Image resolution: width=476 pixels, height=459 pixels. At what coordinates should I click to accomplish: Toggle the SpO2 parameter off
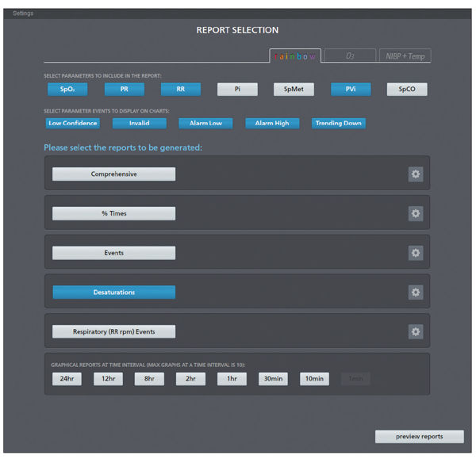(67, 90)
